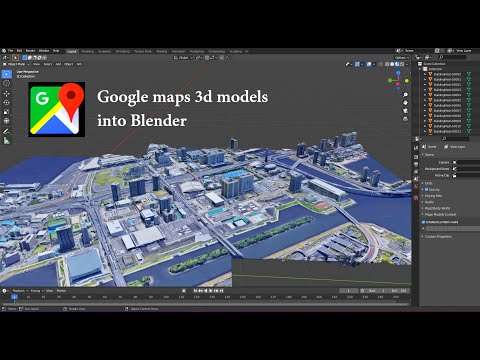
Task: Click the outliner search field
Action: click(x=452, y=58)
